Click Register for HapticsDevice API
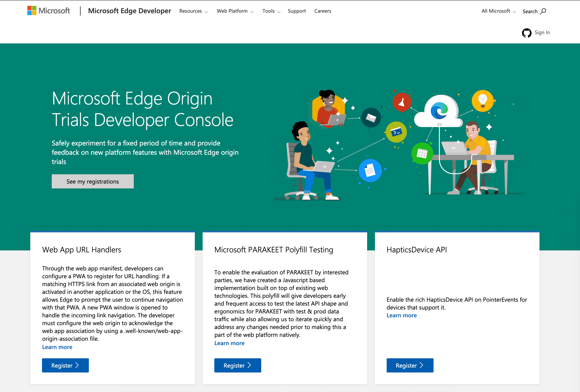The width and height of the screenshot is (580, 392). (x=410, y=365)
